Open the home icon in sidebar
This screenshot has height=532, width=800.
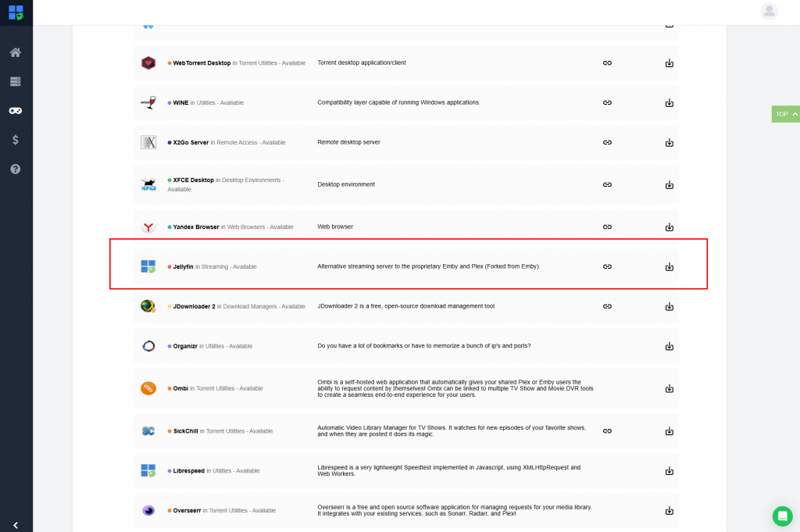click(16, 52)
